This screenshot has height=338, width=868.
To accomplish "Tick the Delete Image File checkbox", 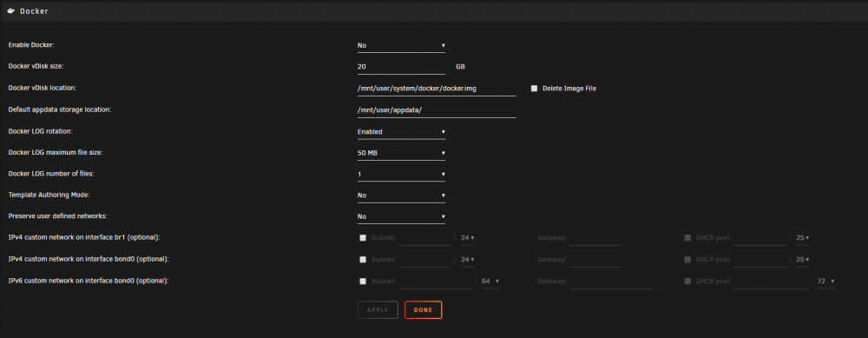I will [x=534, y=88].
